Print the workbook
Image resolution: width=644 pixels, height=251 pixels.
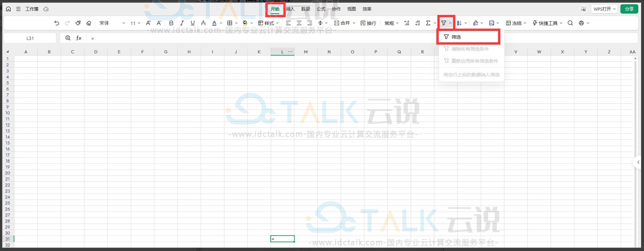(581, 23)
